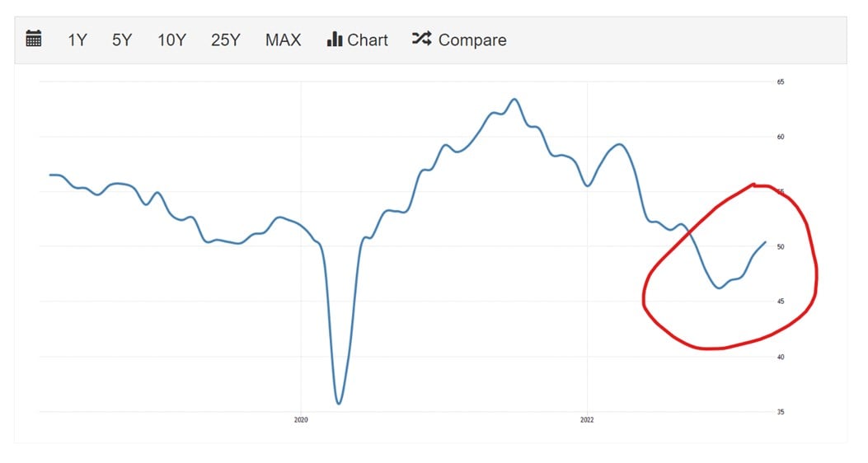Viewport: 868px width, 463px height.
Task: Click the 40 y-axis label
Action: tap(781, 357)
